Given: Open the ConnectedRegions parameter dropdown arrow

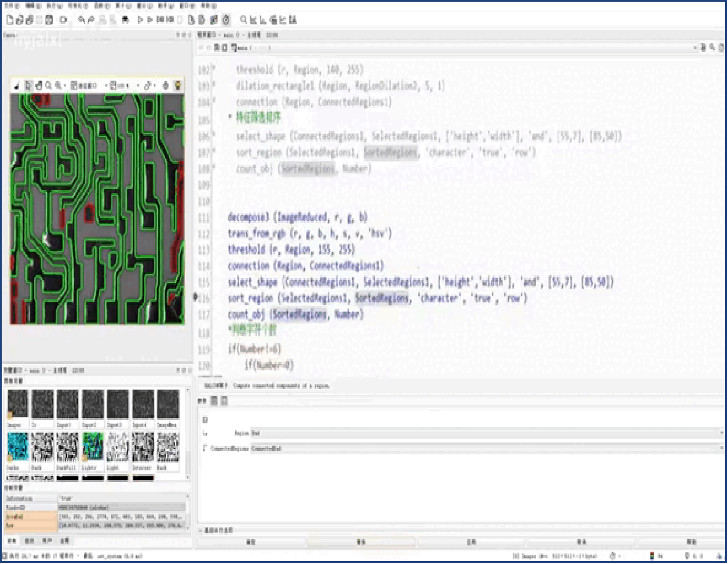Looking at the screenshot, I should (721, 449).
